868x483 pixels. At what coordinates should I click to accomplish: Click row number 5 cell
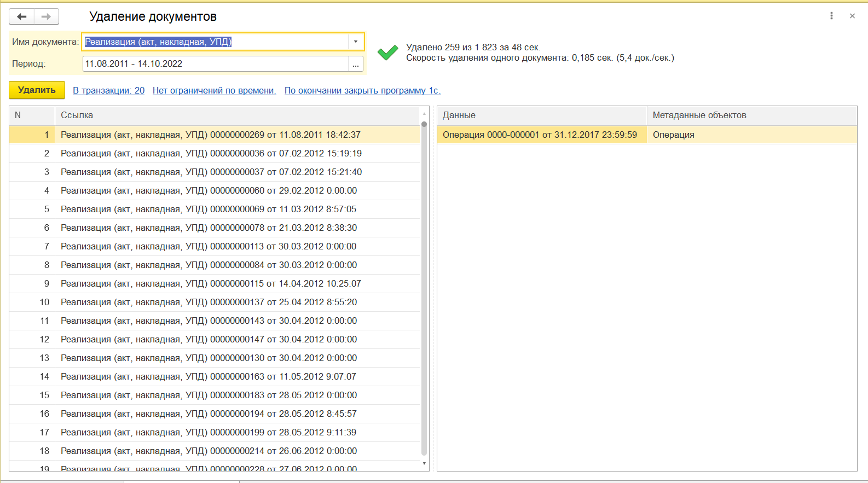32,210
